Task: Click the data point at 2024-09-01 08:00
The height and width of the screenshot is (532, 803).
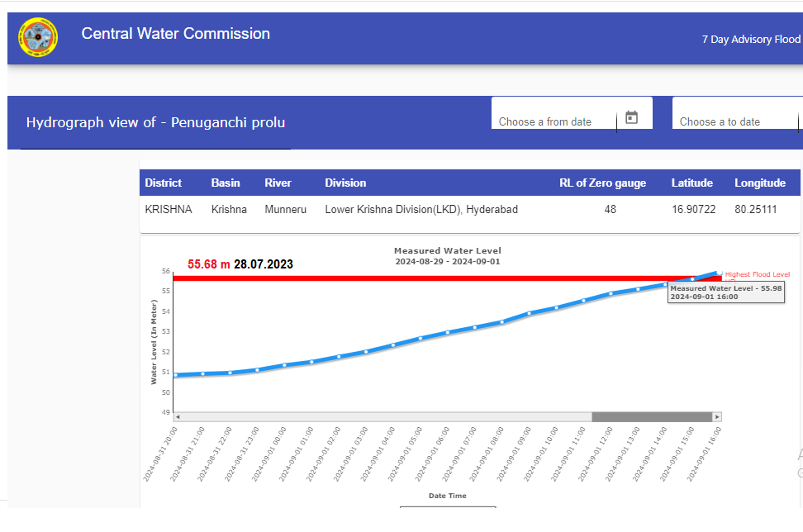Action: pyautogui.click(x=502, y=322)
